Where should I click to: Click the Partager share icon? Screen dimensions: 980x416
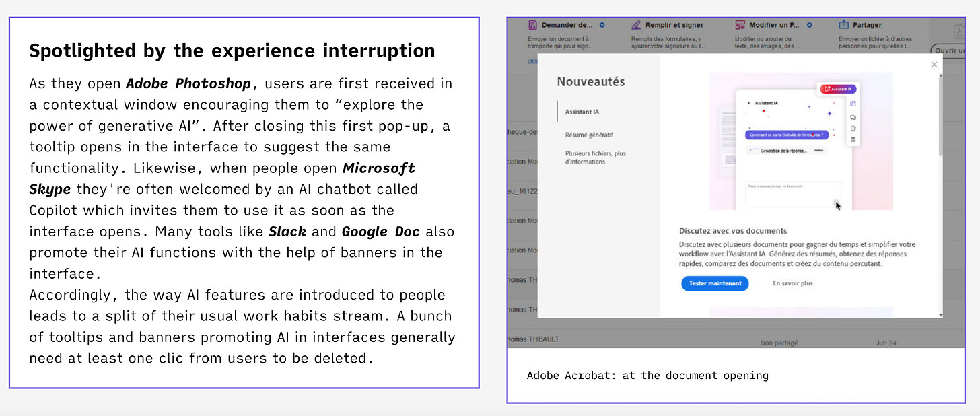click(844, 25)
